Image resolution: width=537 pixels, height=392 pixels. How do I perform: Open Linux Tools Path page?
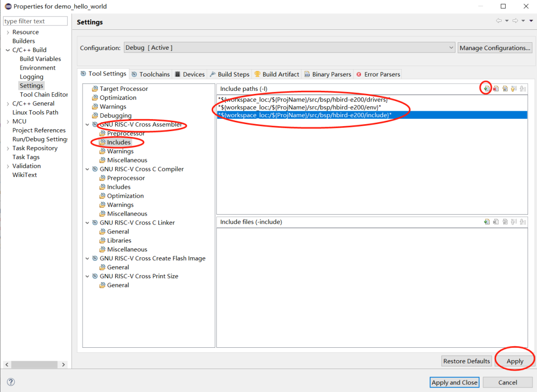tap(35, 112)
